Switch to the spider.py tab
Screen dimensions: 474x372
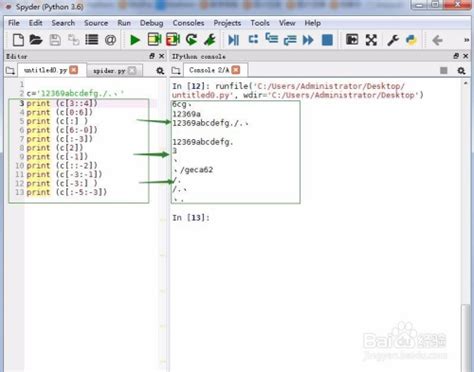click(109, 71)
